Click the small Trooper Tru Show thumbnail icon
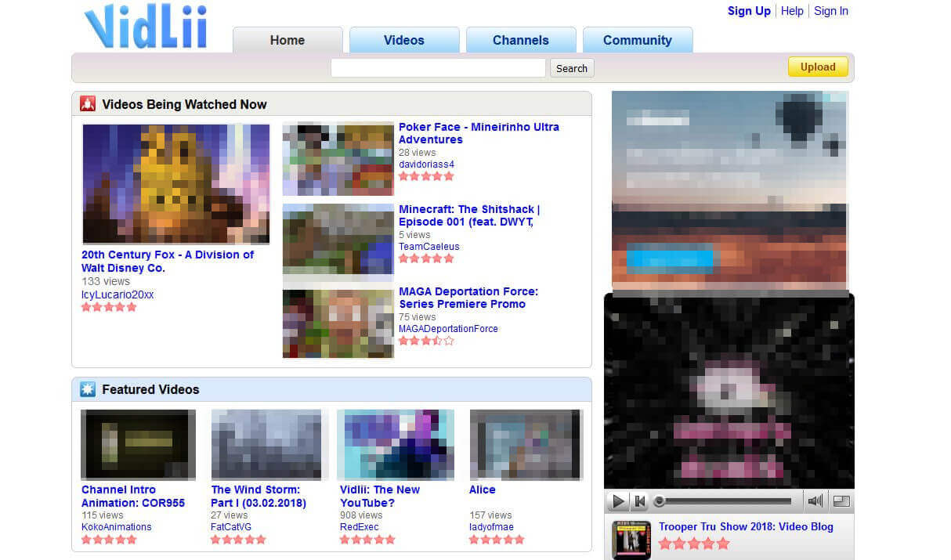 (631, 539)
